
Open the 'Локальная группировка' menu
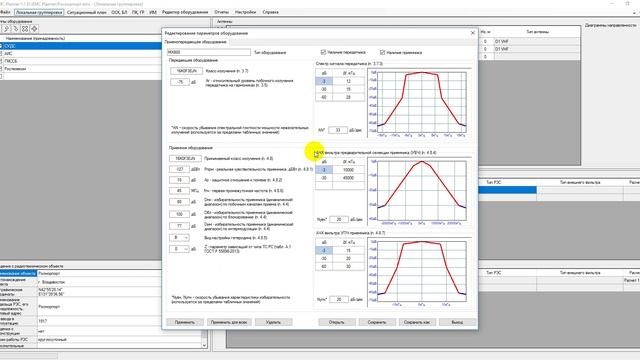coord(39,12)
